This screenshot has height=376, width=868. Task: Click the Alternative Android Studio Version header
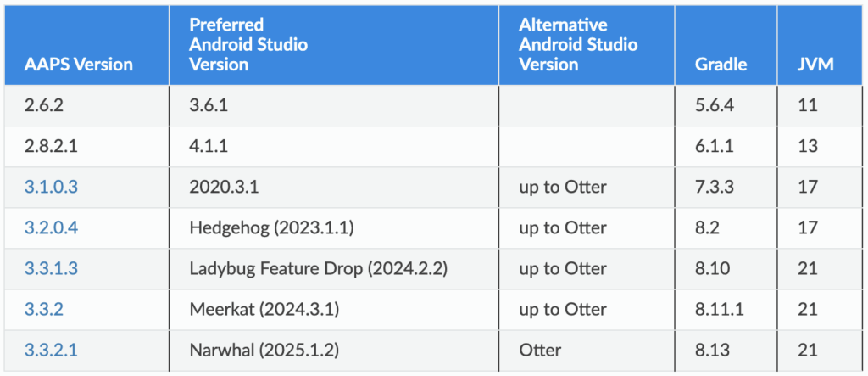pyautogui.click(x=578, y=44)
